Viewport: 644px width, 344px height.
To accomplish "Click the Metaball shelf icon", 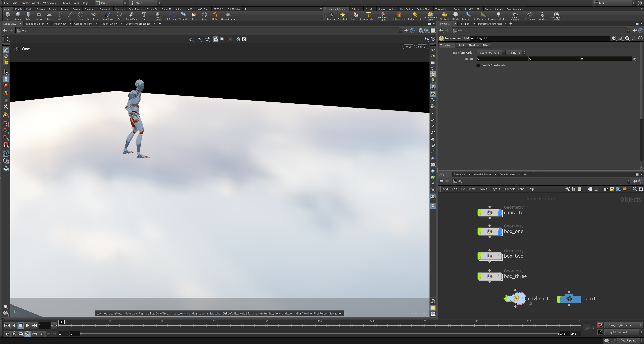I will tap(183, 16).
